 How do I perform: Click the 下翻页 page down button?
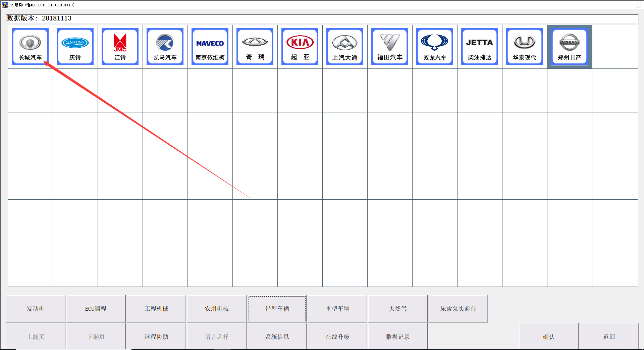tap(96, 337)
